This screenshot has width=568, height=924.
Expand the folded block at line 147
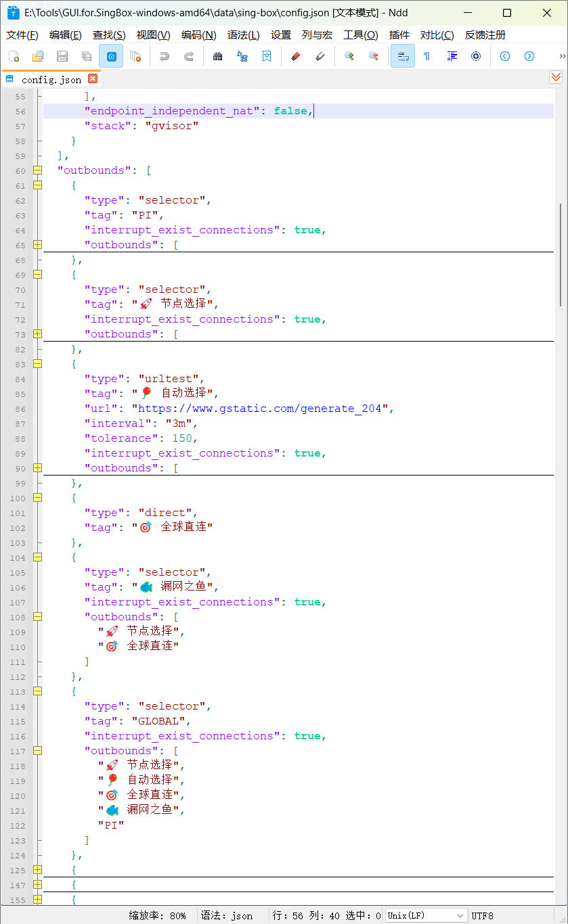point(37,885)
